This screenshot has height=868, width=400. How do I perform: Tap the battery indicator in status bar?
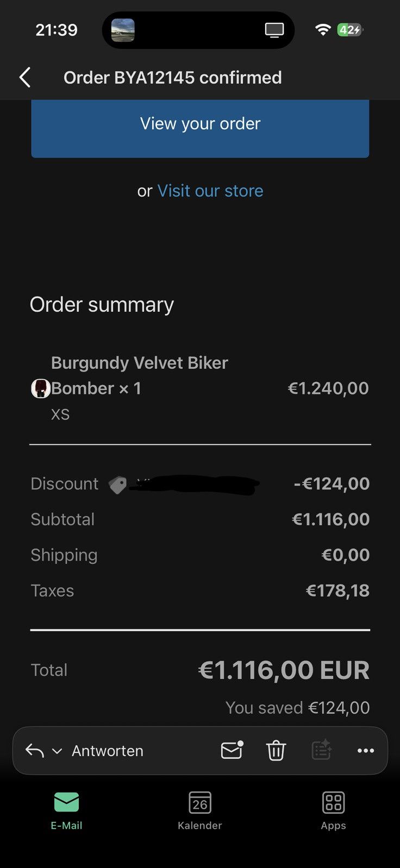point(350,30)
